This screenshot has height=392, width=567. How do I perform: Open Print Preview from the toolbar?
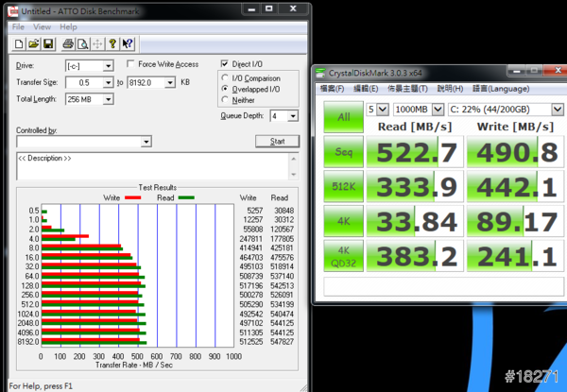80,43
